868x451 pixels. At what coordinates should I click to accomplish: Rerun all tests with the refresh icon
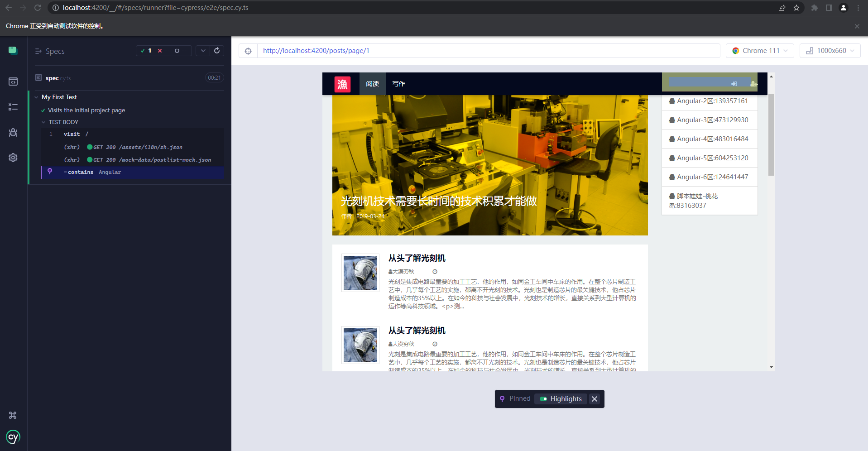click(217, 51)
